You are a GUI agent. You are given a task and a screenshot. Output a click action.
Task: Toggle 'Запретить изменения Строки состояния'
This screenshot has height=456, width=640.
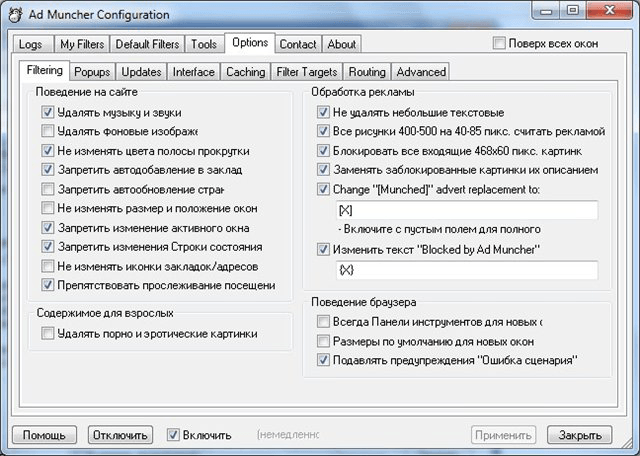47,246
